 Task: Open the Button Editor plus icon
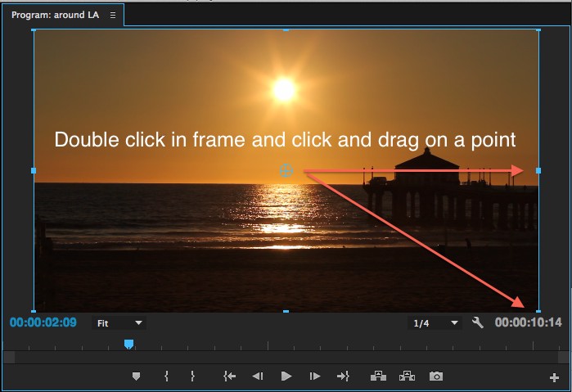pyautogui.click(x=554, y=377)
